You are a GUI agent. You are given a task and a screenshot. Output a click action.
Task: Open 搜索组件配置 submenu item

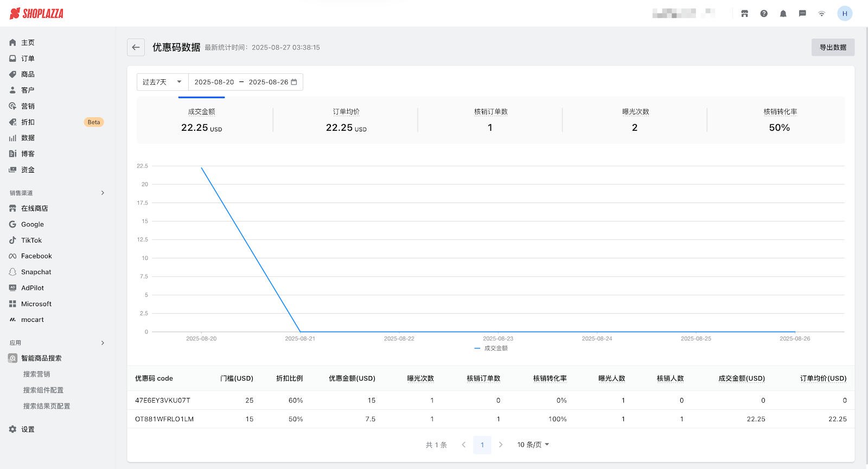pos(43,390)
